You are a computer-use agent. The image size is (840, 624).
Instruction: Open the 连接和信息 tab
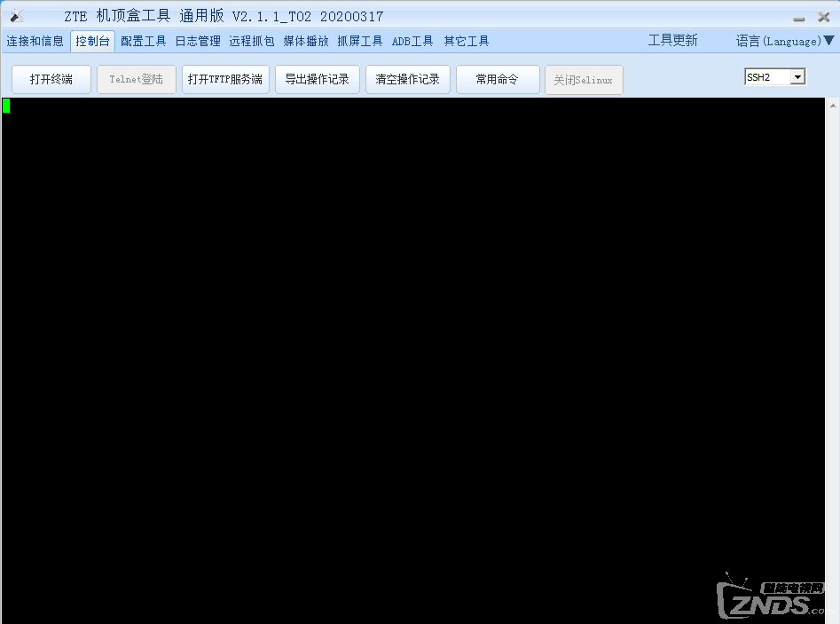(35, 42)
